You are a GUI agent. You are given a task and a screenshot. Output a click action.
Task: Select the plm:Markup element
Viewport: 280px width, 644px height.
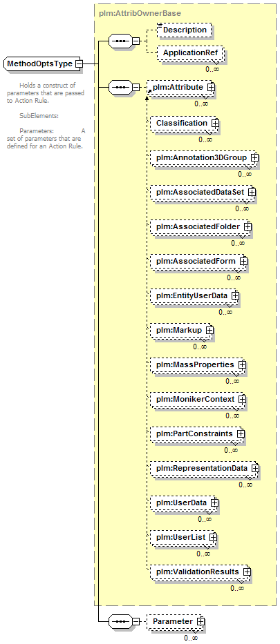pos(181,330)
